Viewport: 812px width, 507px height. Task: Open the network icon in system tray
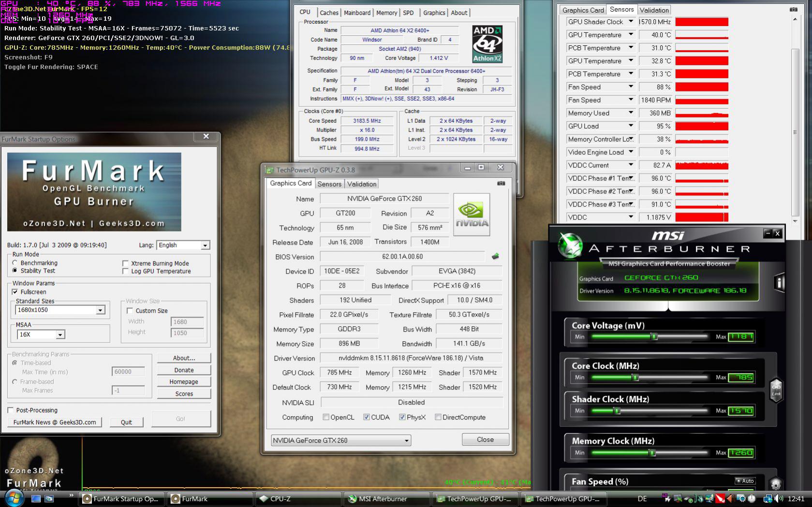click(768, 498)
